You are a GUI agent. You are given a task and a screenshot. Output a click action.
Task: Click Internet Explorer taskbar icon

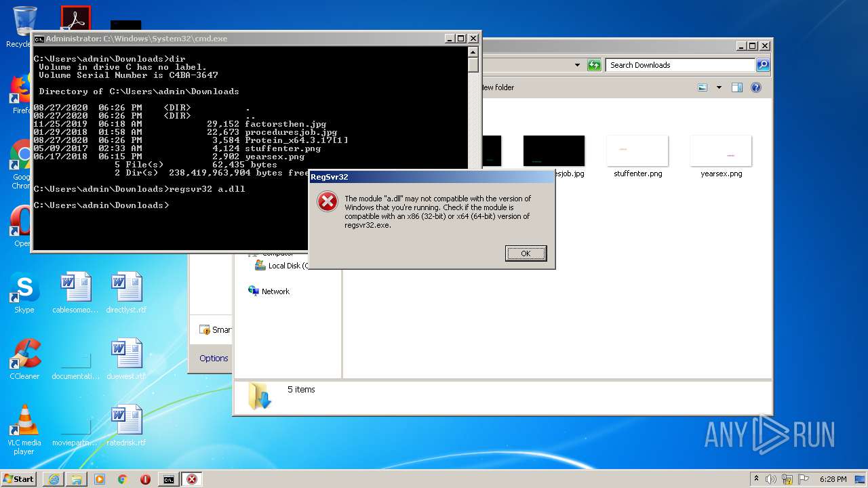coord(54,479)
